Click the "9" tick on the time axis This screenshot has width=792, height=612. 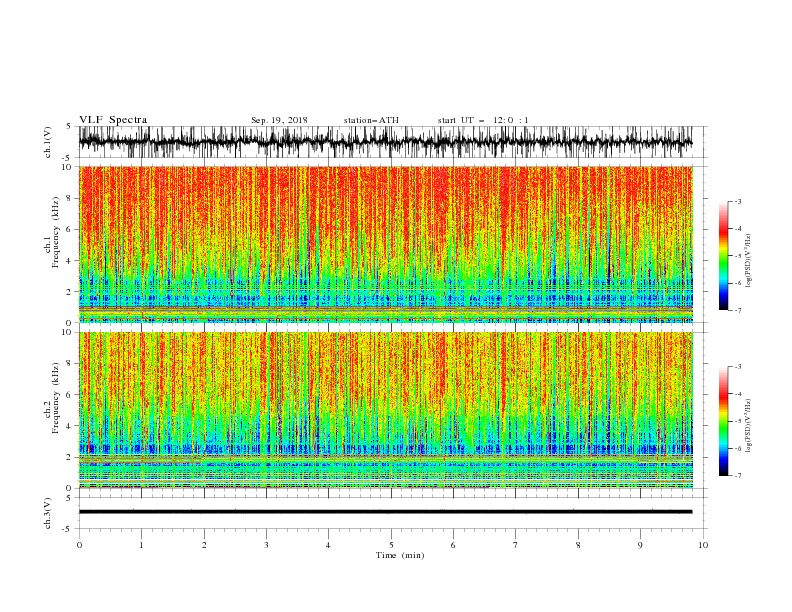pyautogui.click(x=640, y=545)
